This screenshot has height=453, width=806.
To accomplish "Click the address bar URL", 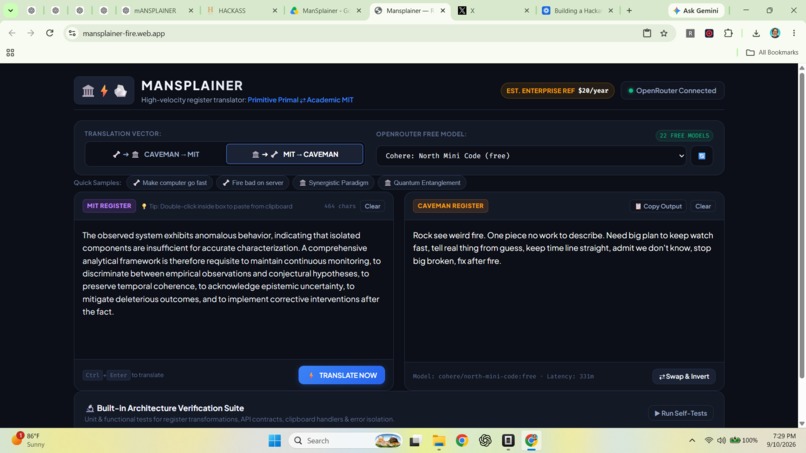I will (x=124, y=33).
